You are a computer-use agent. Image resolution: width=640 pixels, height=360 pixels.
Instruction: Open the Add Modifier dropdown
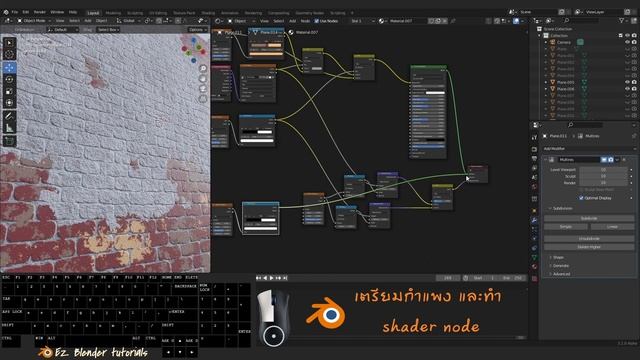pos(589,149)
